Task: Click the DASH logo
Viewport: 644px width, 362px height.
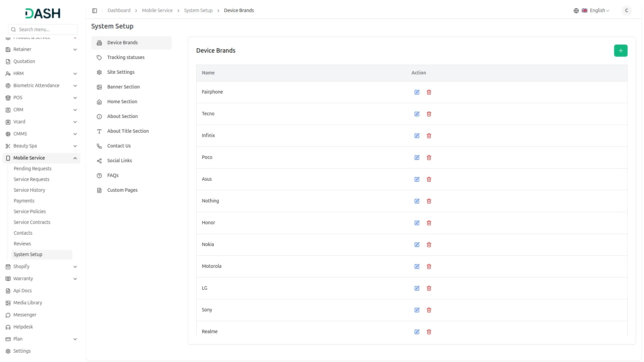Action: point(43,13)
